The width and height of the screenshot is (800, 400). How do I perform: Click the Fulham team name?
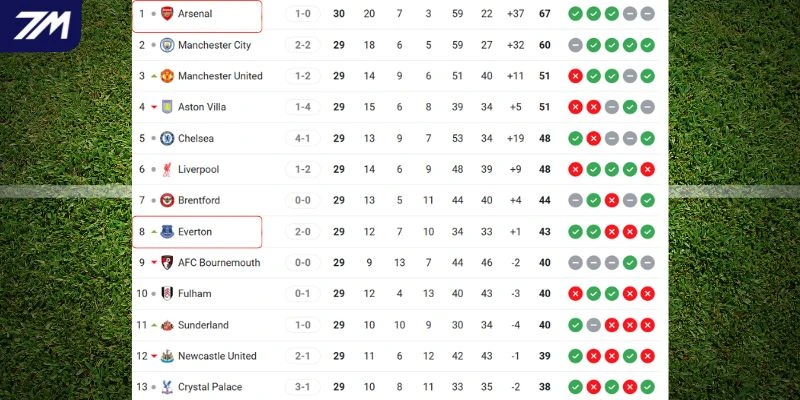pos(194,294)
